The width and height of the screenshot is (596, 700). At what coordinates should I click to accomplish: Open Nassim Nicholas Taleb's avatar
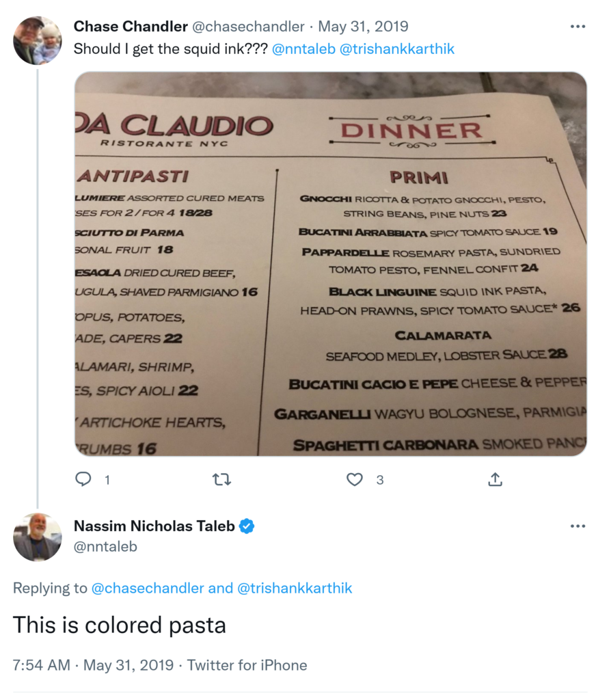(x=38, y=537)
